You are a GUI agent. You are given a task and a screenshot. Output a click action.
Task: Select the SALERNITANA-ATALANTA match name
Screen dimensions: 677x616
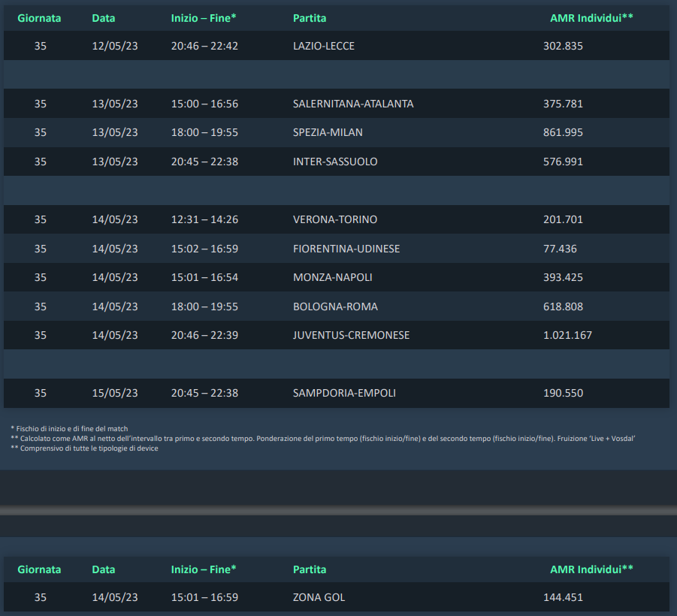pyautogui.click(x=353, y=104)
